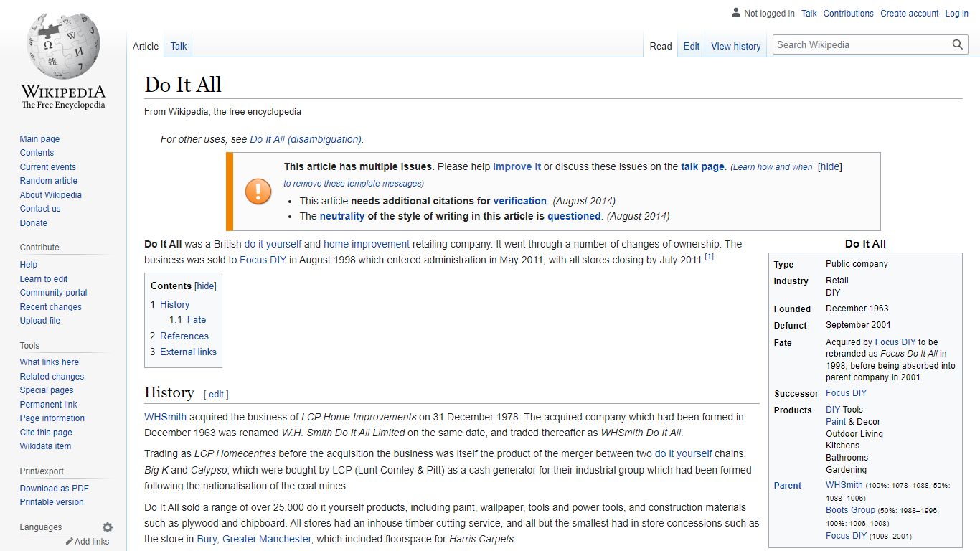Open Recent changes link

(51, 307)
